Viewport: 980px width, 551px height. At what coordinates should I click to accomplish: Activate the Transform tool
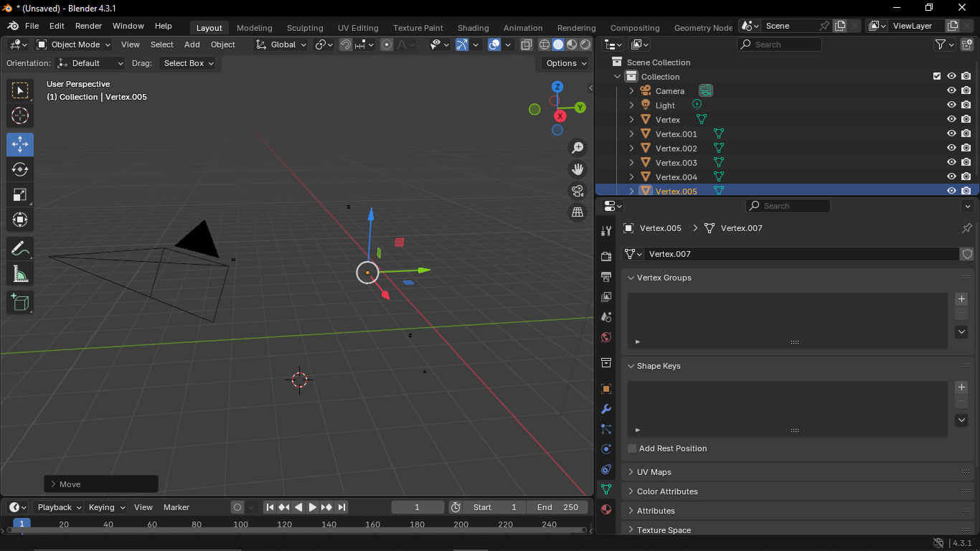pyautogui.click(x=20, y=220)
